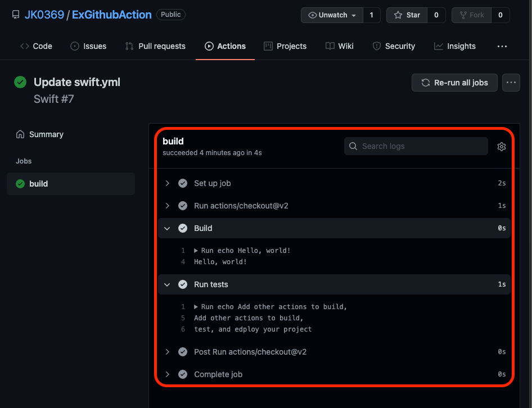Click the Pull requests icon
The image size is (532, 408).
(x=129, y=46)
